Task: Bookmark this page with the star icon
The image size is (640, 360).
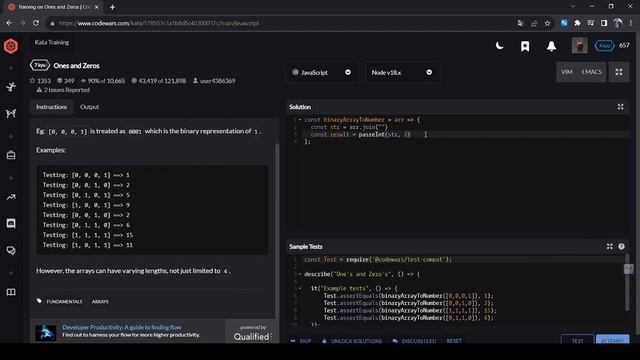Action: point(547,23)
